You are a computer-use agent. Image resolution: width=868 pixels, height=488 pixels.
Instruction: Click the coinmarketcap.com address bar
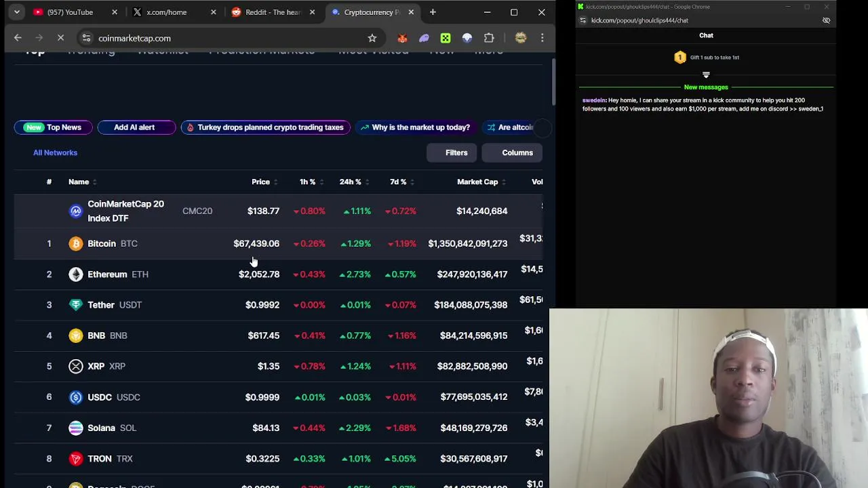pyautogui.click(x=231, y=38)
